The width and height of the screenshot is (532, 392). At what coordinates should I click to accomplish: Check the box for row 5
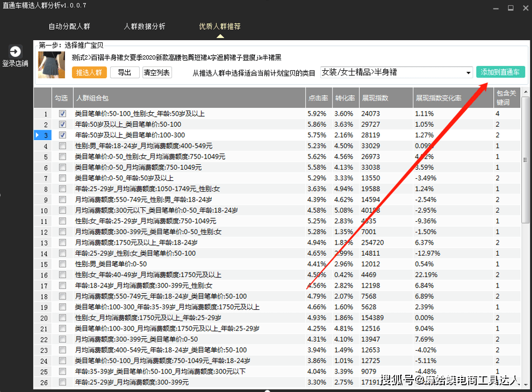pyautogui.click(x=63, y=156)
